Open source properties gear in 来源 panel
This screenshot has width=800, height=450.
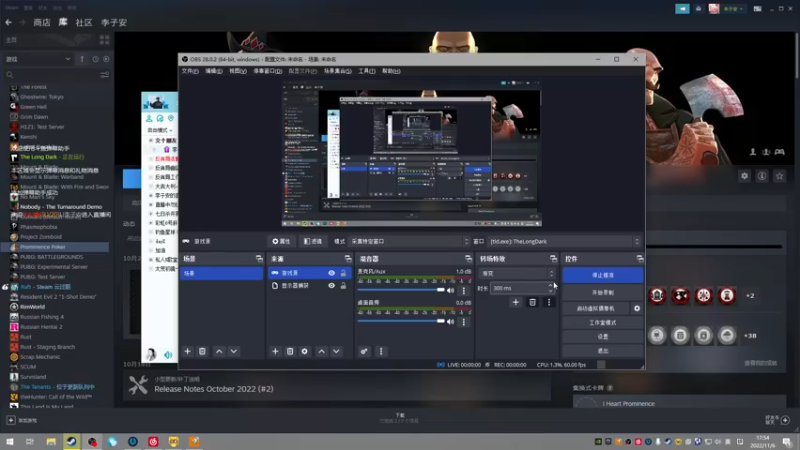[x=305, y=351]
